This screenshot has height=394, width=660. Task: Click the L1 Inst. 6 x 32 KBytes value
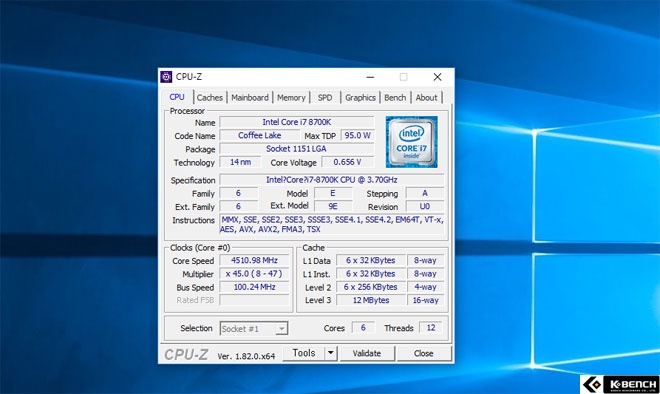[x=370, y=274]
